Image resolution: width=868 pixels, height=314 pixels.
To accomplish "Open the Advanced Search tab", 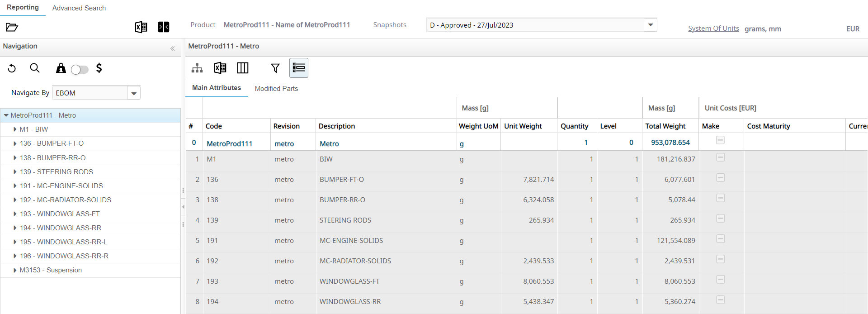I will [x=79, y=8].
